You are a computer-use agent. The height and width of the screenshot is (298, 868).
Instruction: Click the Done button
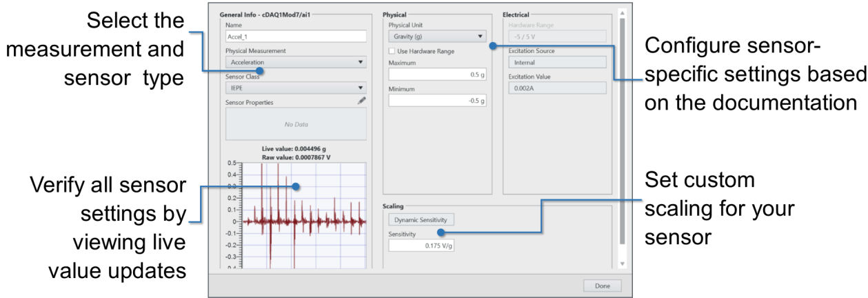pyautogui.click(x=602, y=286)
